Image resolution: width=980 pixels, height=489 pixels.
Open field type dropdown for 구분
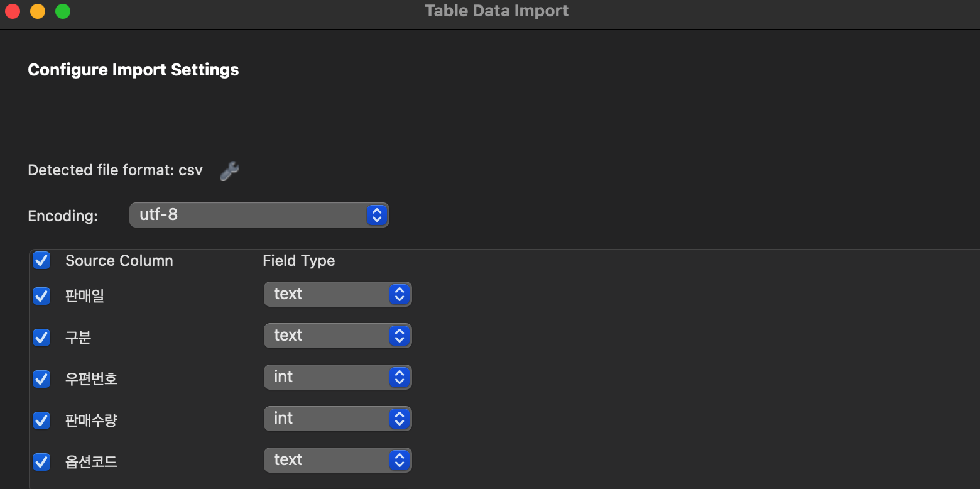(x=337, y=336)
